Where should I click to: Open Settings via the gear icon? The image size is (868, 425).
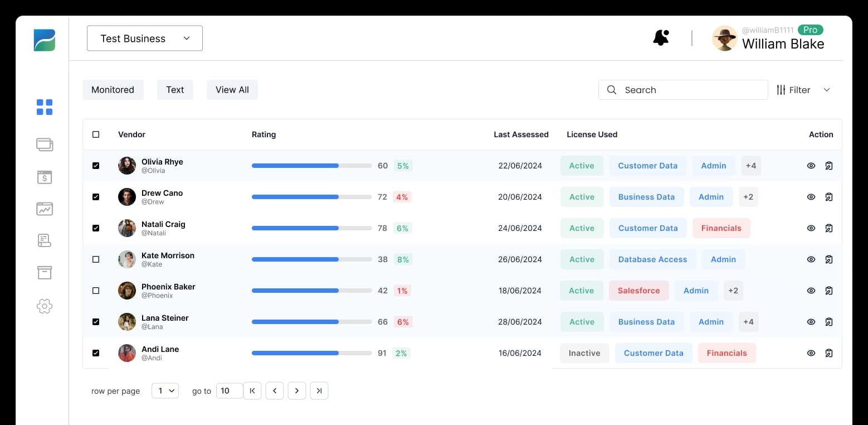coord(44,306)
